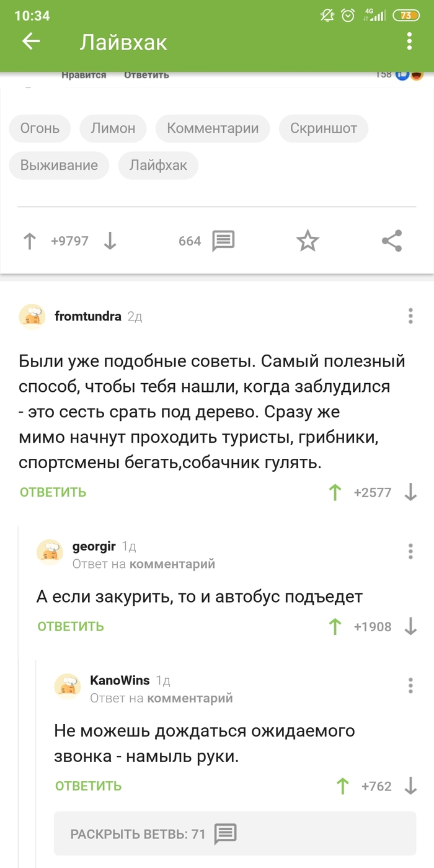Open the share icon for the post

pos(391,241)
